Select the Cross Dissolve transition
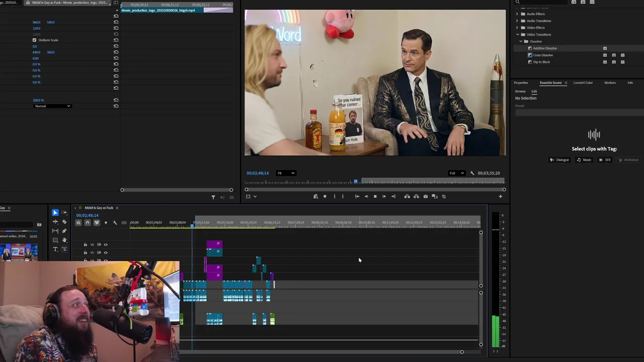644x362 pixels. click(x=543, y=55)
